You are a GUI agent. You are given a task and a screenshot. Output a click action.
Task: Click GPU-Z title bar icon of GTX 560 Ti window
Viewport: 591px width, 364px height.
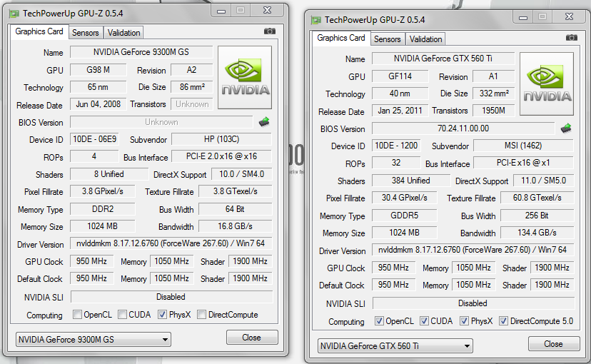(x=316, y=21)
